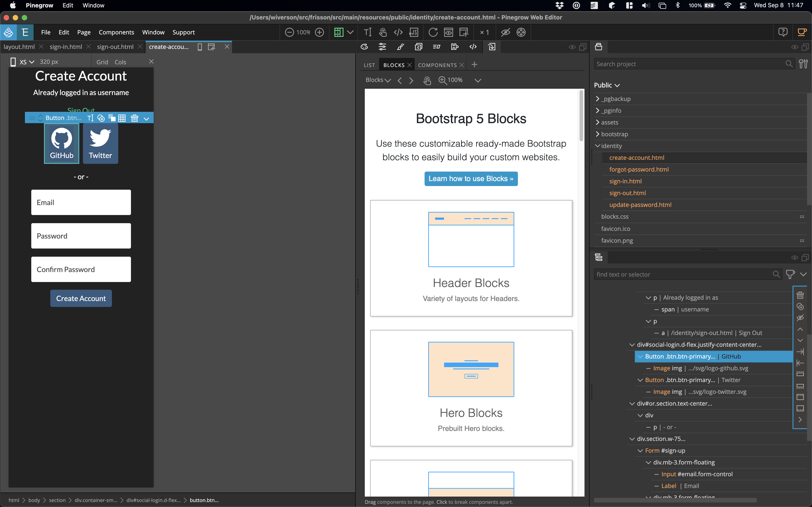
Task: Select the search icon in project panel
Action: point(790,64)
